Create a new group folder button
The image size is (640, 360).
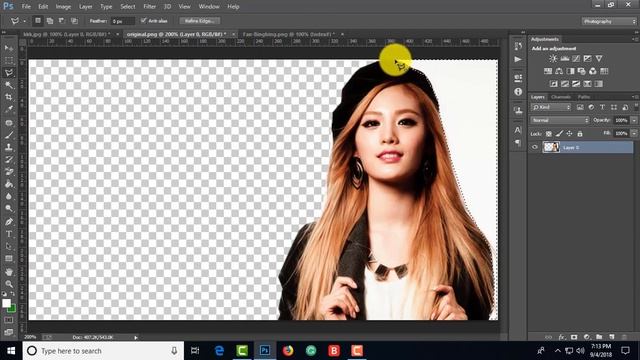599,337
